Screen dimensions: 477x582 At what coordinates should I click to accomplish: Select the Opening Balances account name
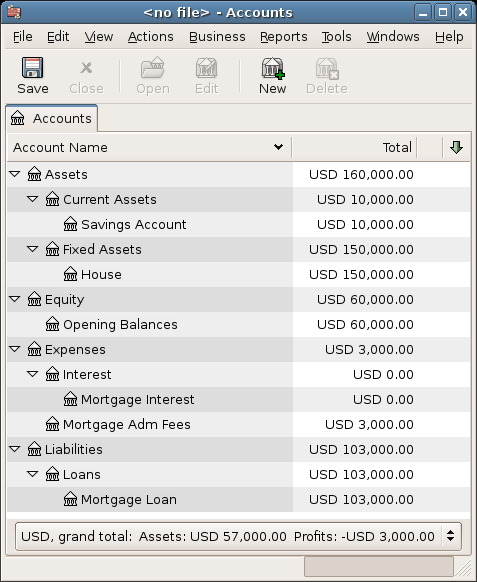tap(120, 324)
